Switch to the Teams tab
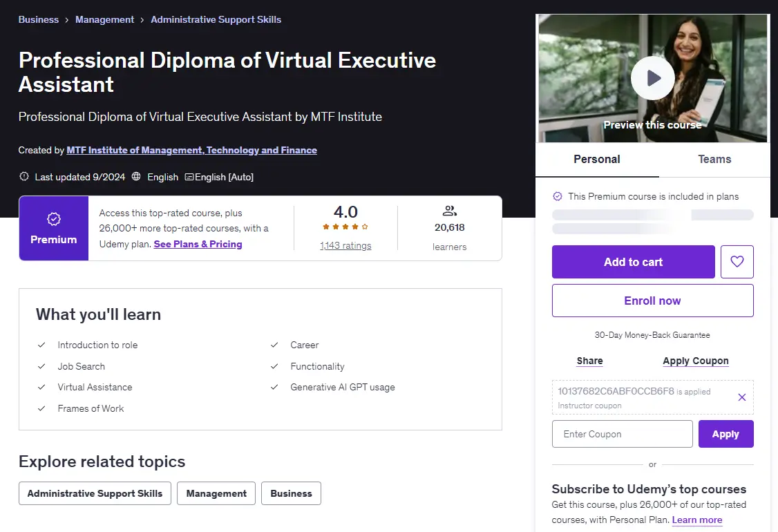Viewport: 778px width, 532px height. 714,160
